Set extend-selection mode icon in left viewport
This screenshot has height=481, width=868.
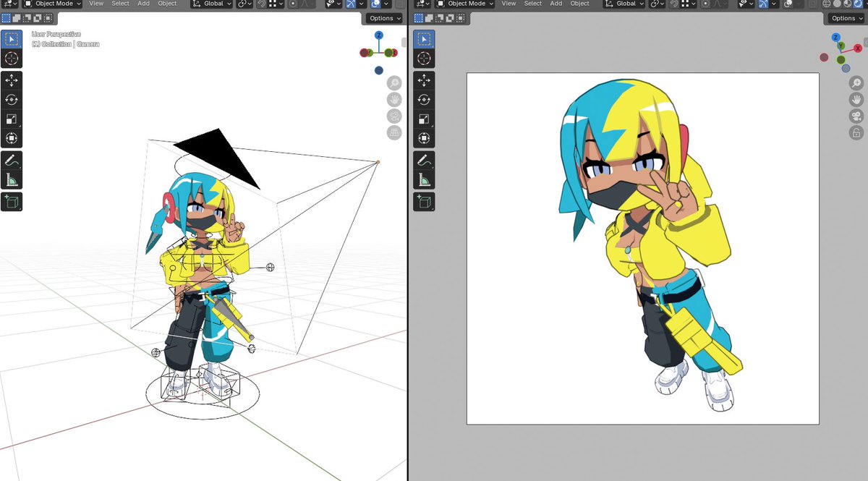(16, 18)
